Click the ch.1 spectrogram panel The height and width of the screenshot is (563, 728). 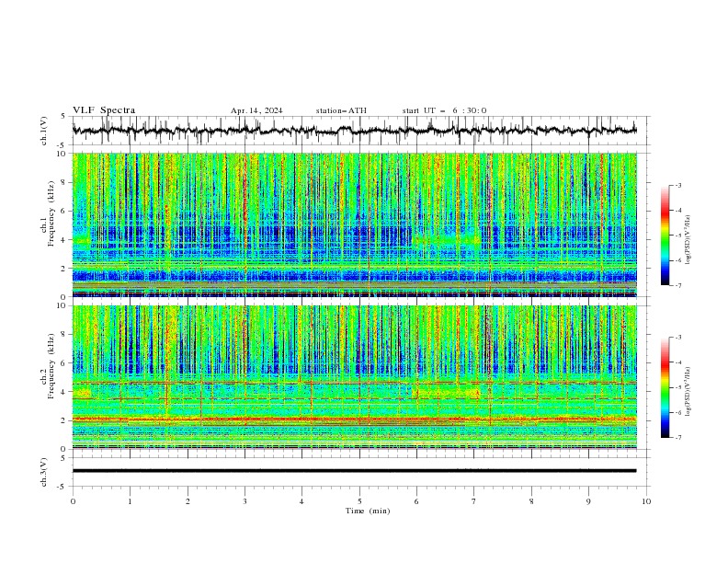(354, 224)
